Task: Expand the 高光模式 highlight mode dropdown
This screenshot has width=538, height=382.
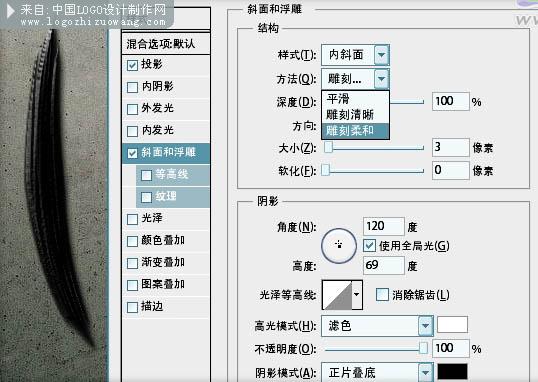Action: coord(425,325)
